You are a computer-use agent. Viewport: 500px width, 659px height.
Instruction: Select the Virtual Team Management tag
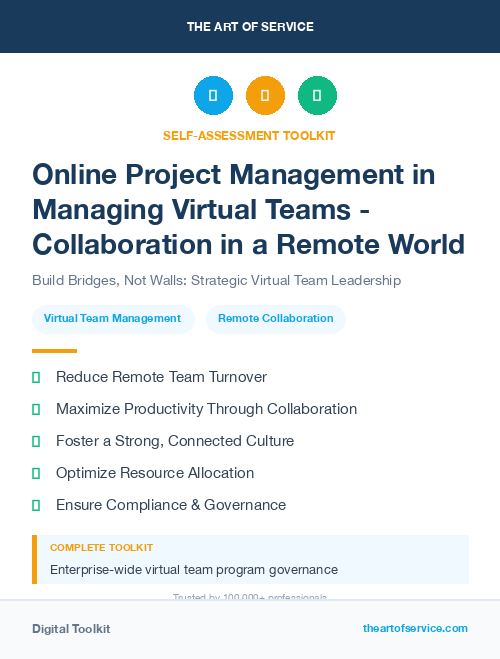pos(113,319)
